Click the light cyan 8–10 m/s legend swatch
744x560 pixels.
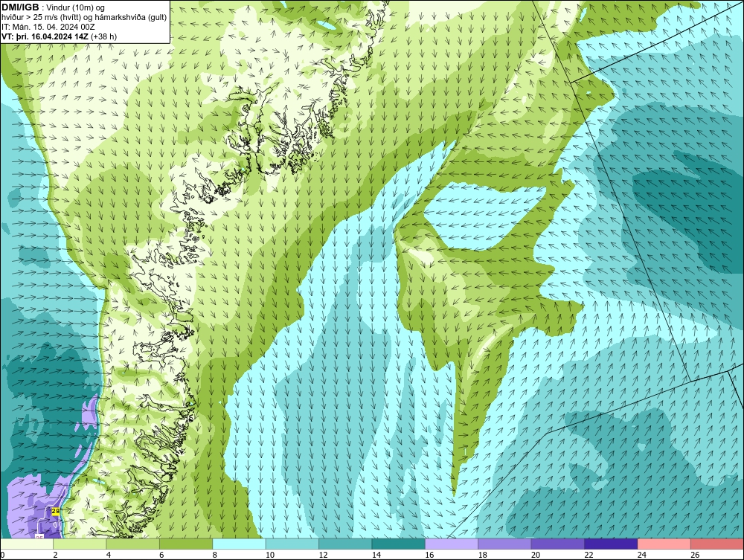pyautogui.click(x=239, y=544)
